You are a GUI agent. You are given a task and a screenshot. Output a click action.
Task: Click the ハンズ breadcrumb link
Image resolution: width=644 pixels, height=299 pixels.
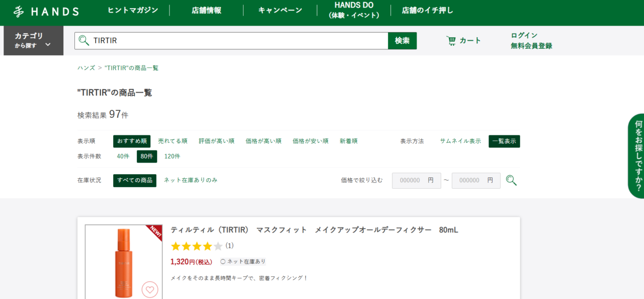(86, 68)
